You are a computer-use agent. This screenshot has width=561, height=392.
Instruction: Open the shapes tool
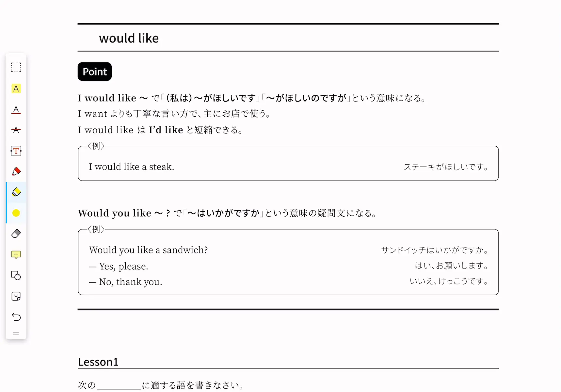pos(16,275)
